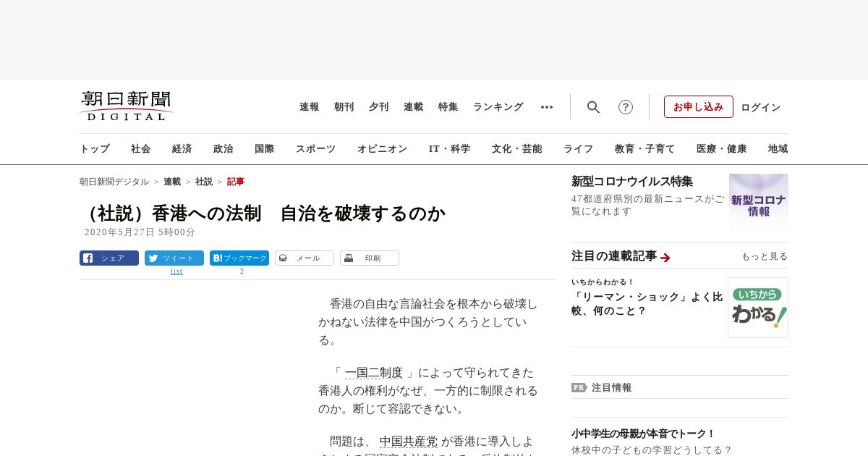Open 朝刊 in the header menu
This screenshot has height=456, width=868.
tap(344, 107)
